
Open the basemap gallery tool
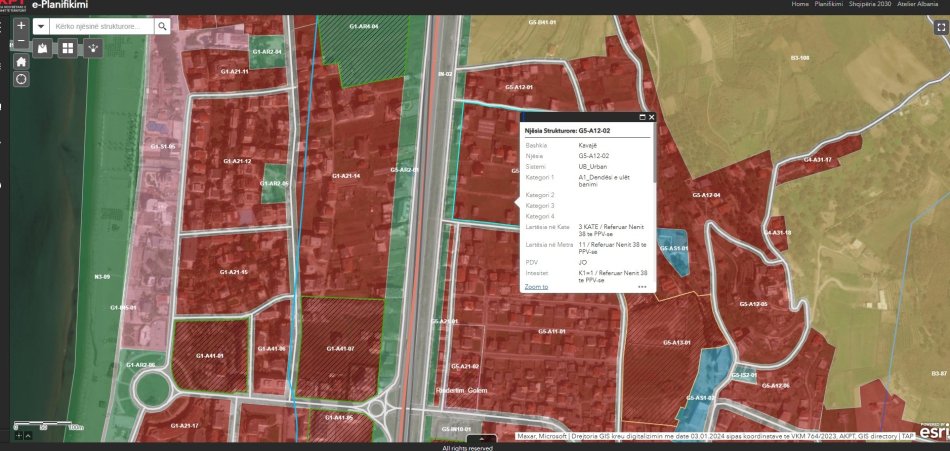click(43, 47)
